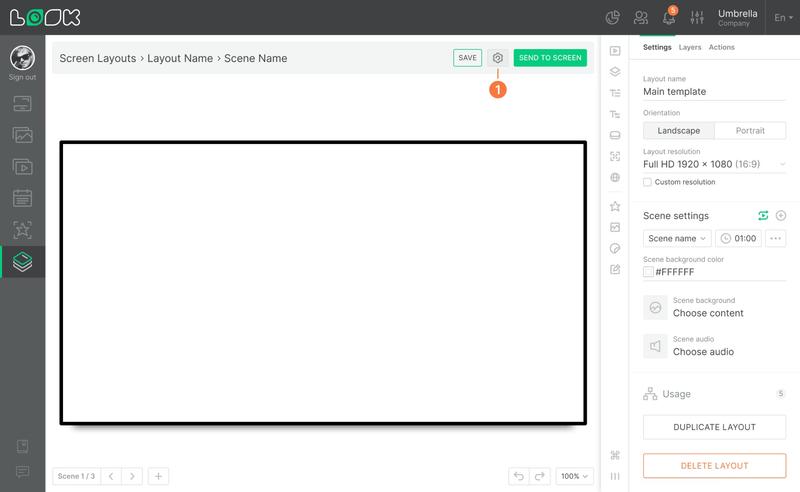Open the playlists icon in sidebar
Screen dimensions: 800x492
coord(22,167)
